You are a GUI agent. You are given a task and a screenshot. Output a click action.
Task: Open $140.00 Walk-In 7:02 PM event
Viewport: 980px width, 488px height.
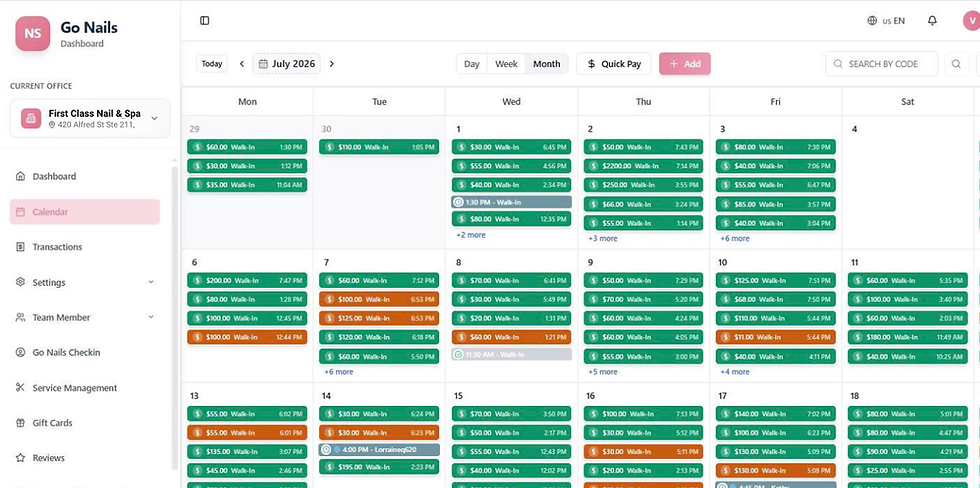pyautogui.click(x=776, y=414)
